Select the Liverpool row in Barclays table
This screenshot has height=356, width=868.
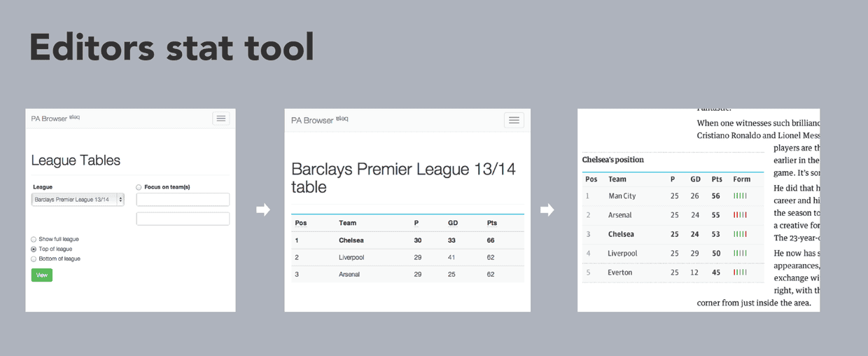coord(407,257)
